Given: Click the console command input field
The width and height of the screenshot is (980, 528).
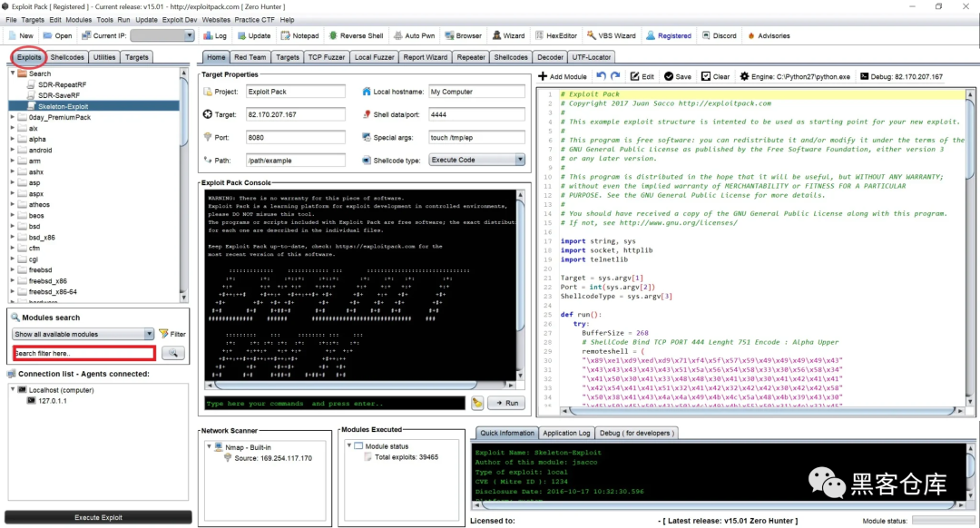Looking at the screenshot, I should coord(334,404).
